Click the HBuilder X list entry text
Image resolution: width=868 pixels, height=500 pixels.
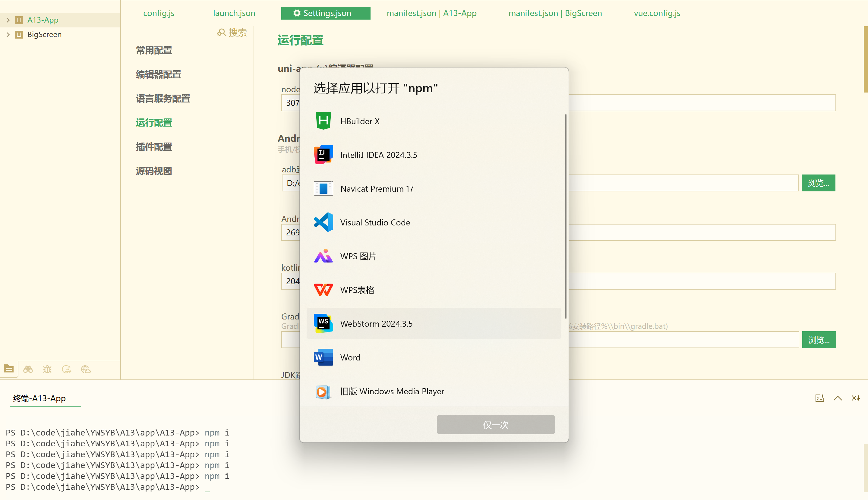pos(360,121)
